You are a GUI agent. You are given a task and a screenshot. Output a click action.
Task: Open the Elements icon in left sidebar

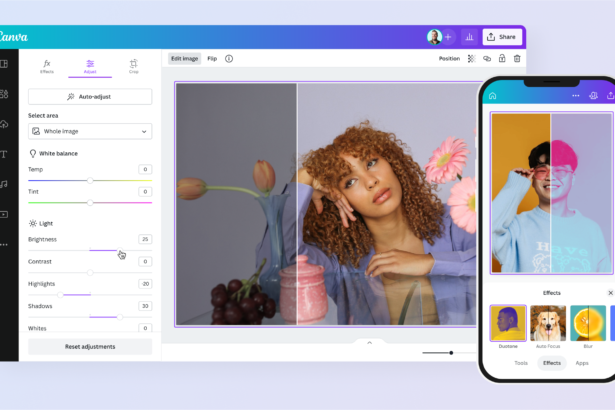4,94
